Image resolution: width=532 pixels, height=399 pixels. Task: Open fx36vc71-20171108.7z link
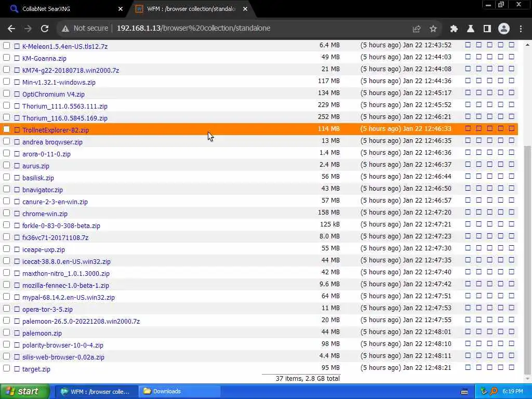55,237
